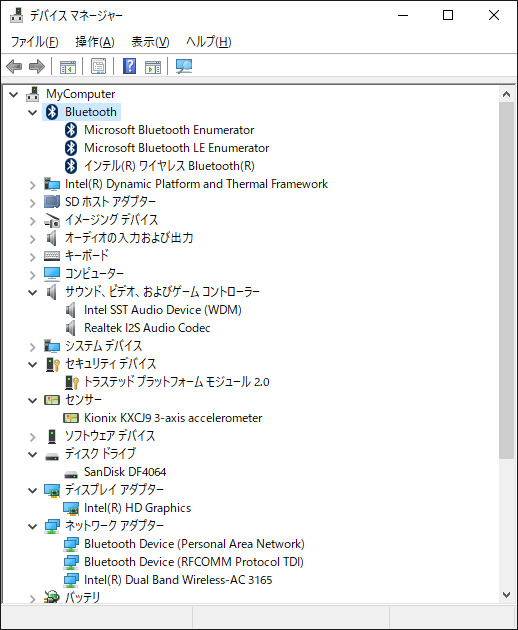
Task: Select Intel(R) Dual Band Wireless-AC 3165
Action: point(178,580)
